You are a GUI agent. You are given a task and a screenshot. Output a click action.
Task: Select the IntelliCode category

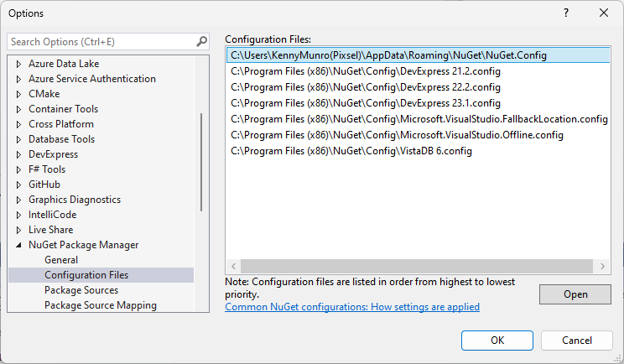coord(52,215)
